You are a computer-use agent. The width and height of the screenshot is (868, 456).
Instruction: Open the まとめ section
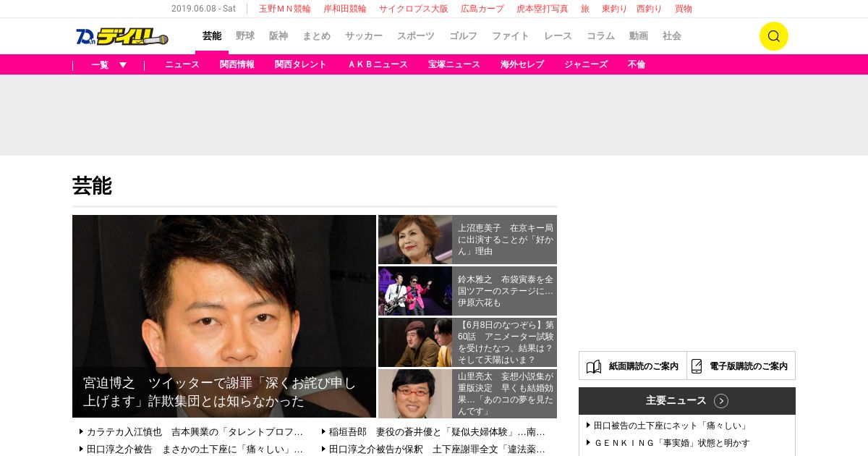point(317,36)
